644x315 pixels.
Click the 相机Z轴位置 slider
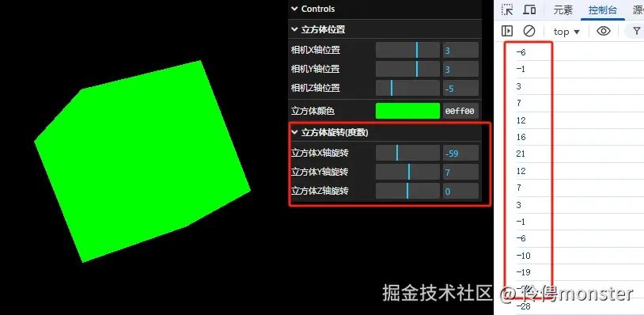click(x=407, y=88)
